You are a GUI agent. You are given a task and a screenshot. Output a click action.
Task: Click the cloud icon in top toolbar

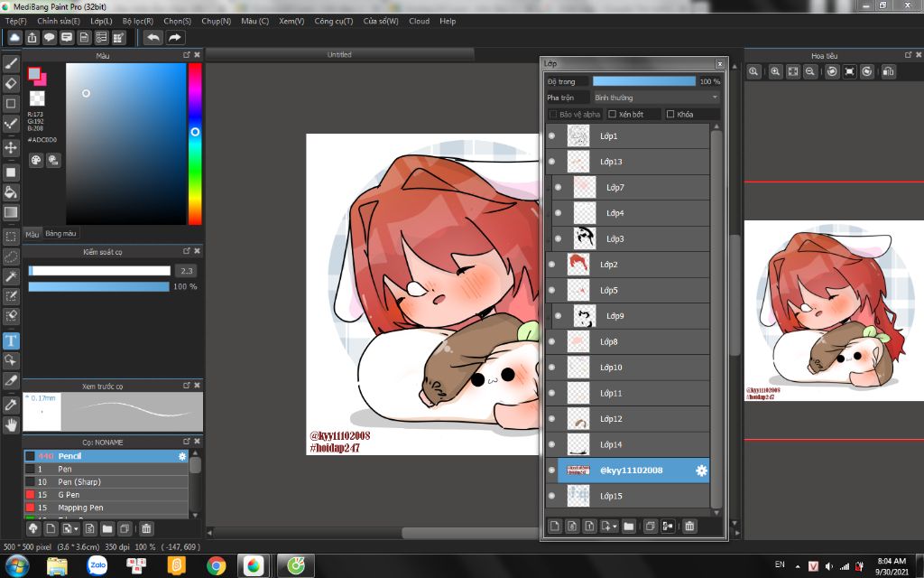pos(14,38)
